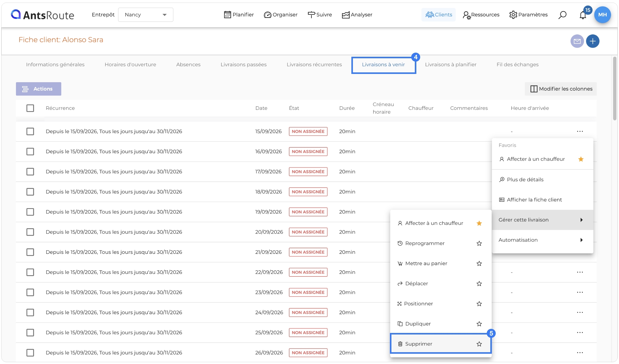The height and width of the screenshot is (364, 619).
Task: Click the vertical page scrollbar
Action: pyautogui.click(x=615, y=89)
